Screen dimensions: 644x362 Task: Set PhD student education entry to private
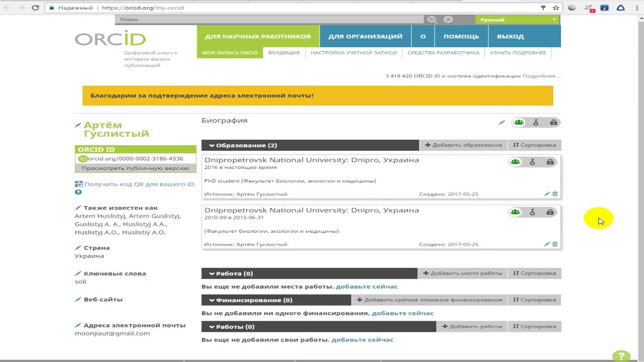550,162
